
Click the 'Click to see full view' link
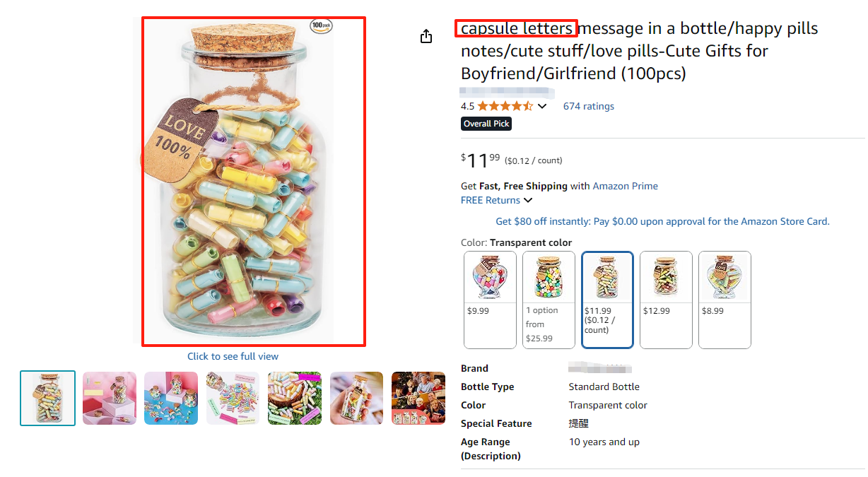pyautogui.click(x=233, y=356)
